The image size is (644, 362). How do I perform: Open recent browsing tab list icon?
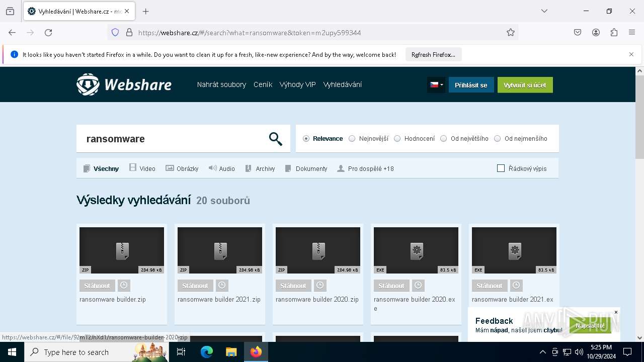10,11
